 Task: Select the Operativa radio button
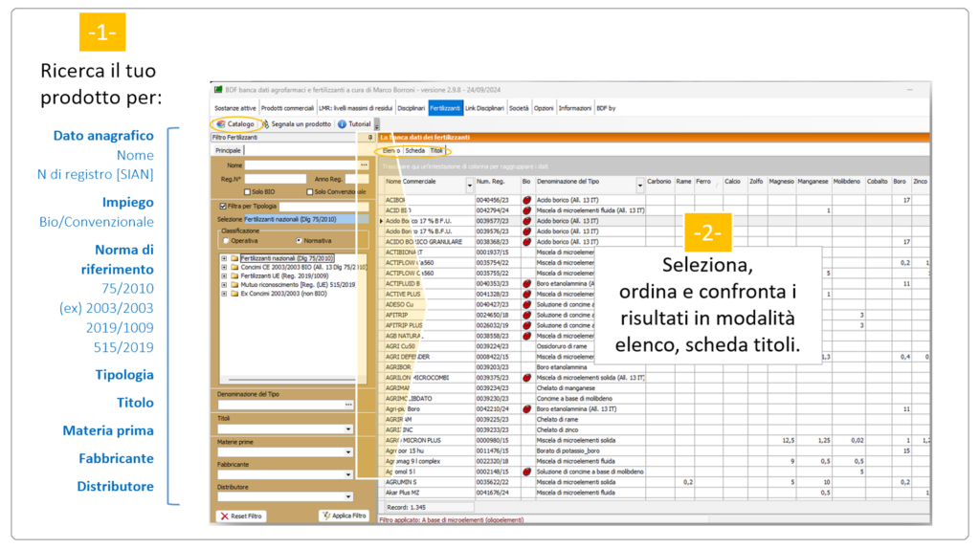click(226, 240)
